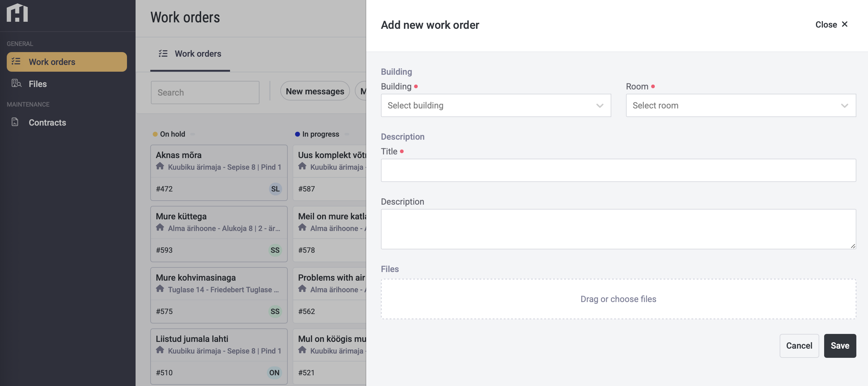Click the Contracts document icon
The width and height of the screenshot is (868, 386).
[x=15, y=122]
